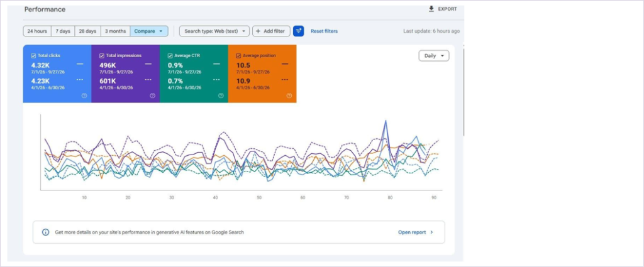Click the Performance heading
This screenshot has width=644, height=267.
click(x=45, y=9)
